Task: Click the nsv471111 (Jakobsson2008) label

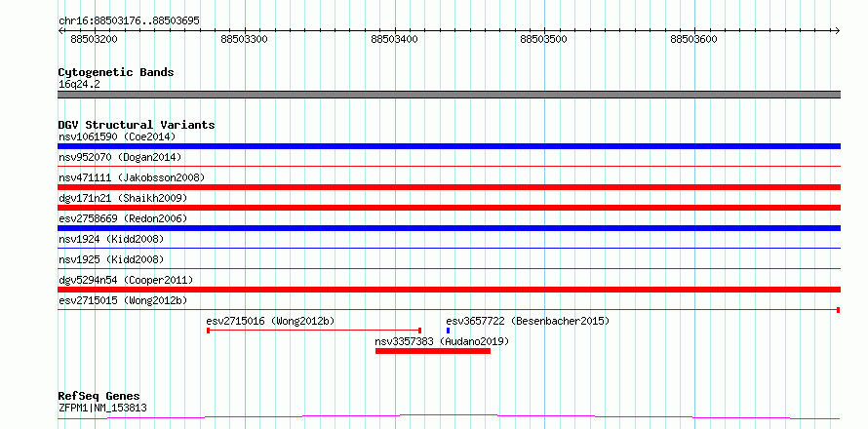Action: coord(132,177)
